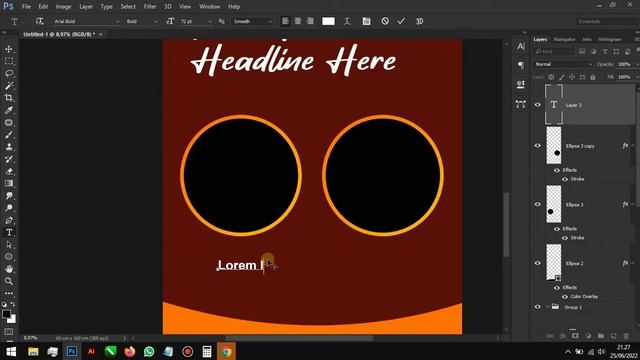This screenshot has width=640, height=360.
Task: Collapse effects list on Ellipse 3
Action: 633,204
